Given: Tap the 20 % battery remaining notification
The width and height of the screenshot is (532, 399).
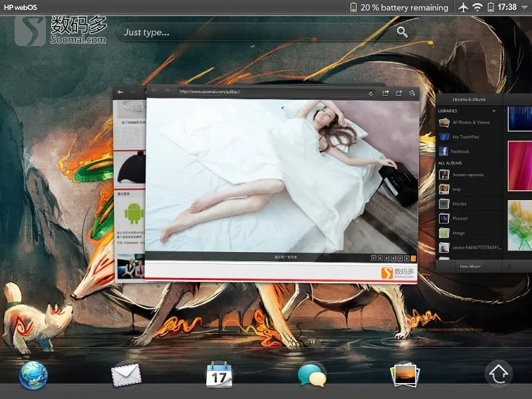Looking at the screenshot, I should click(399, 7).
